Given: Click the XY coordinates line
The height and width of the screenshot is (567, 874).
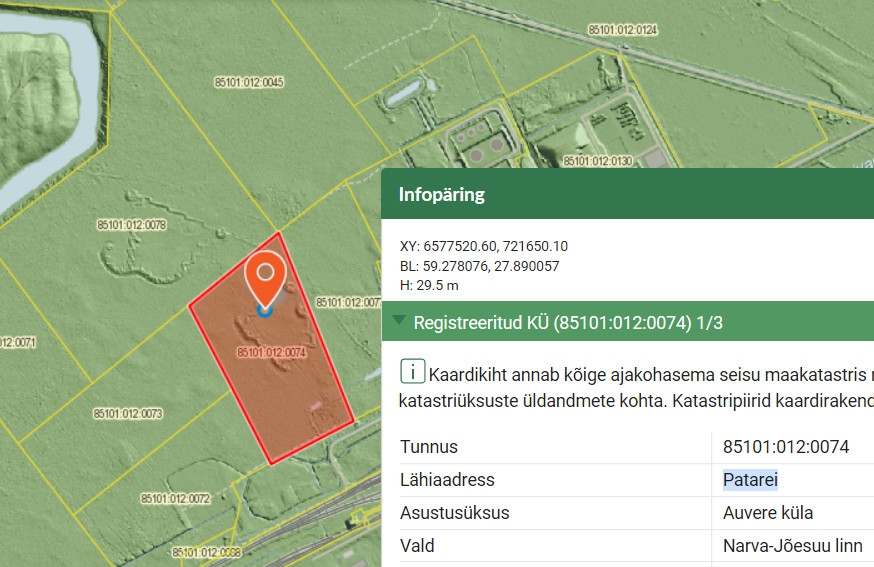Looking at the screenshot, I should click(x=483, y=246).
